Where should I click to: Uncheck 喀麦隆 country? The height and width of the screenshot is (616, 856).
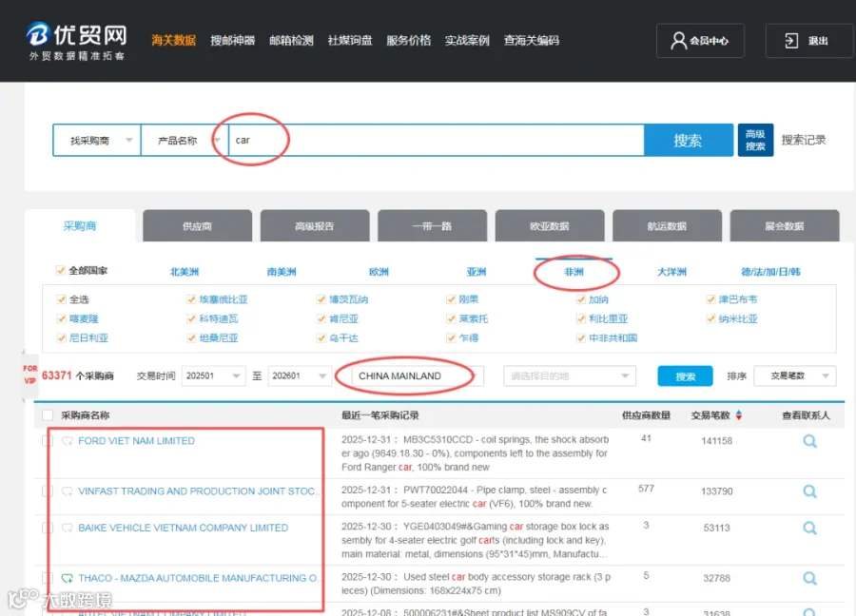pyautogui.click(x=61, y=318)
